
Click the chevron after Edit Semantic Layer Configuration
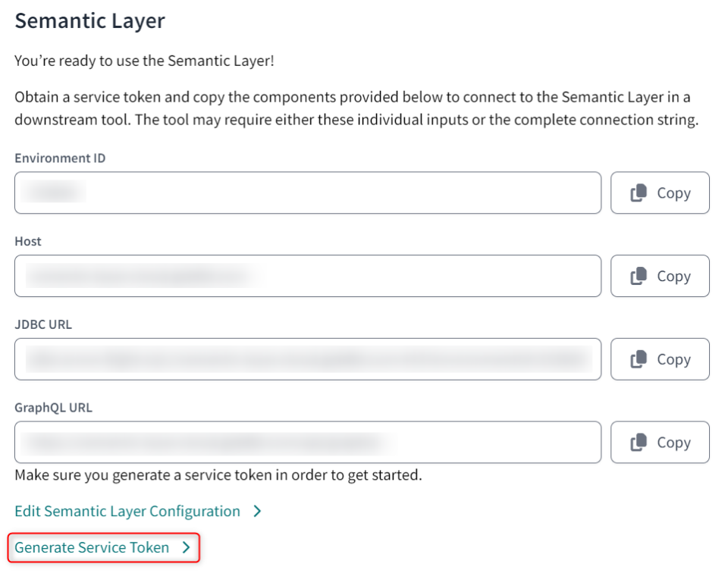coord(258,511)
